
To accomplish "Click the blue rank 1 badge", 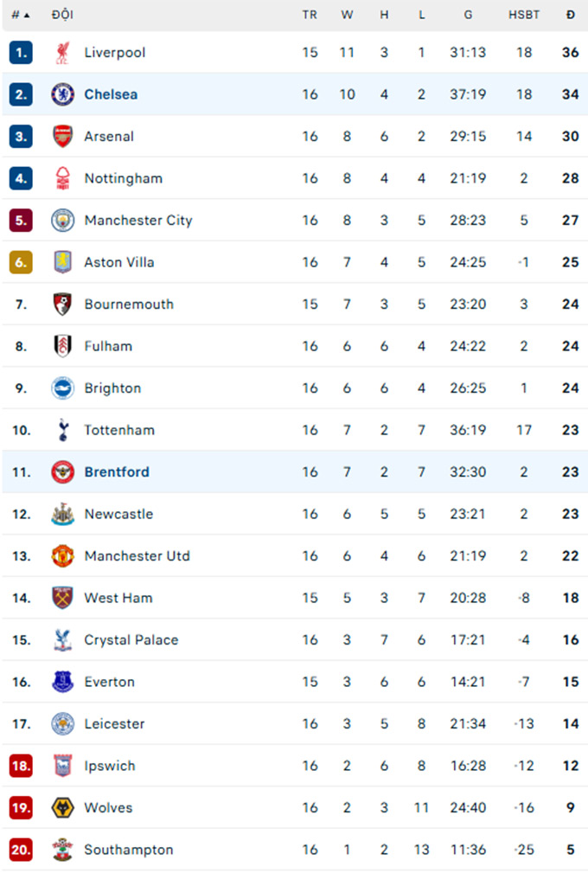I will 21,52.
